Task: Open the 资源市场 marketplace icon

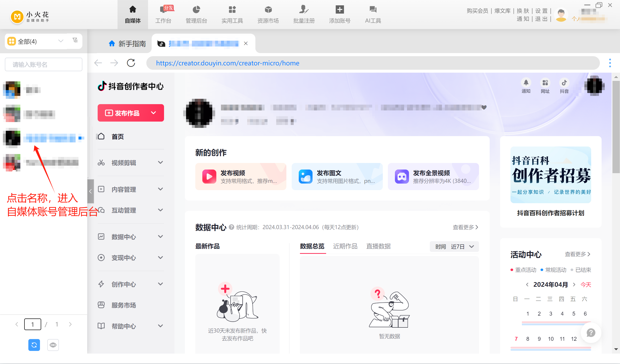Action: click(268, 14)
